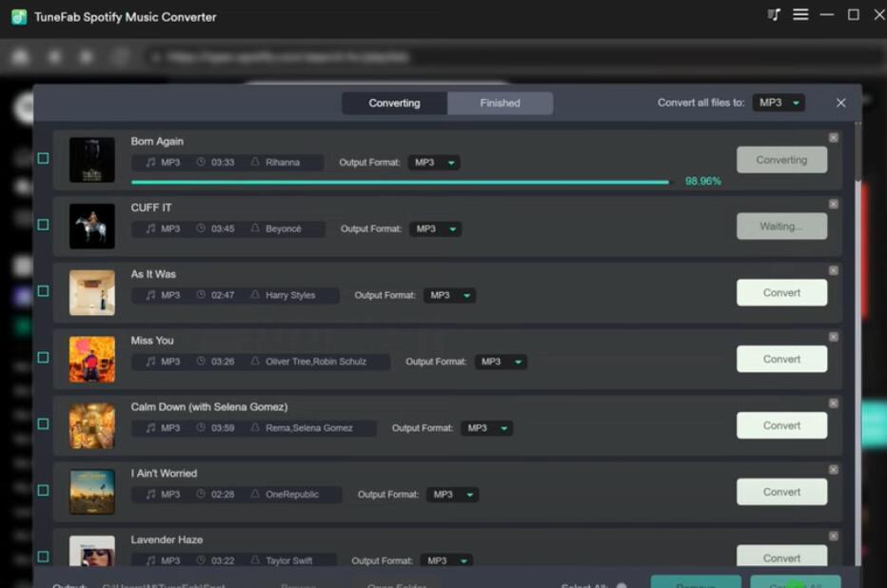Click the TuneFab app logo

coord(19,17)
